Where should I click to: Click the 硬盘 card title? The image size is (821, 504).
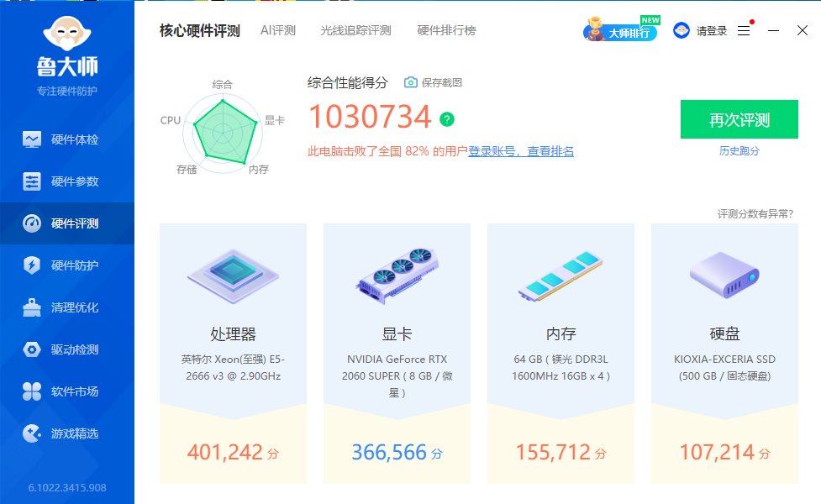point(724,334)
